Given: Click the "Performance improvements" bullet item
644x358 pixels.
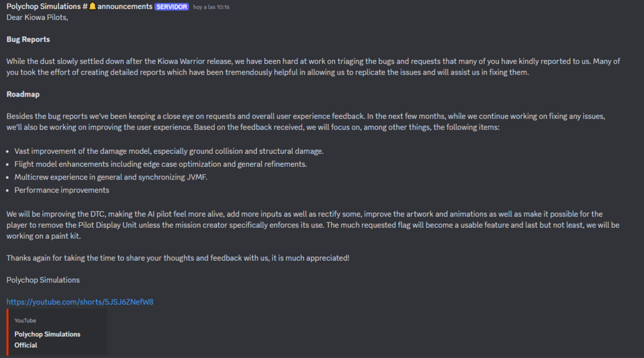Looking at the screenshot, I should click(62, 190).
